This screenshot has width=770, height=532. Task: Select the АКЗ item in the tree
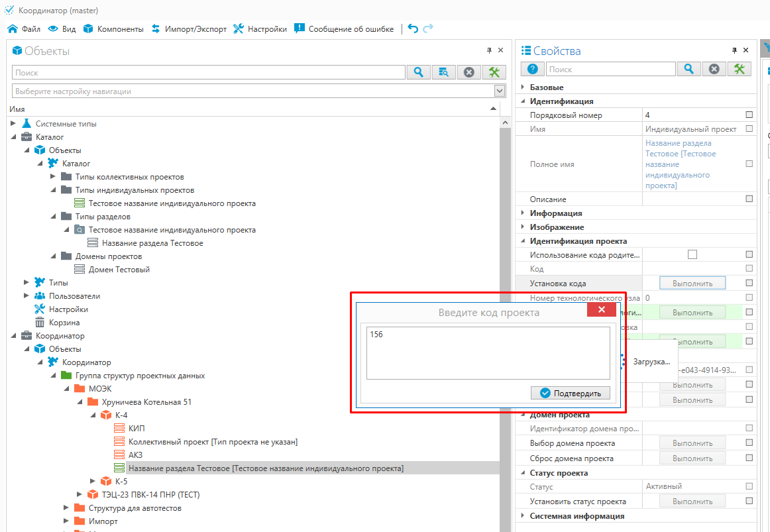(135, 455)
